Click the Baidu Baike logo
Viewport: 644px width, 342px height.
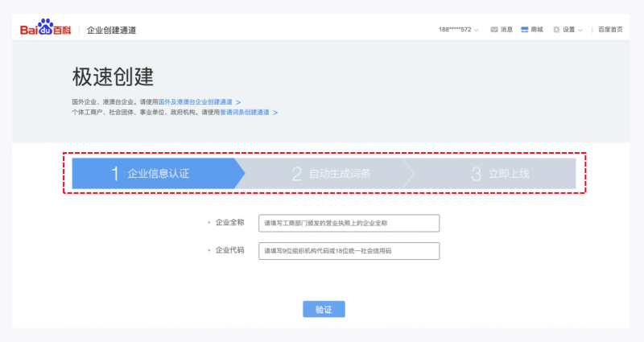(45, 29)
